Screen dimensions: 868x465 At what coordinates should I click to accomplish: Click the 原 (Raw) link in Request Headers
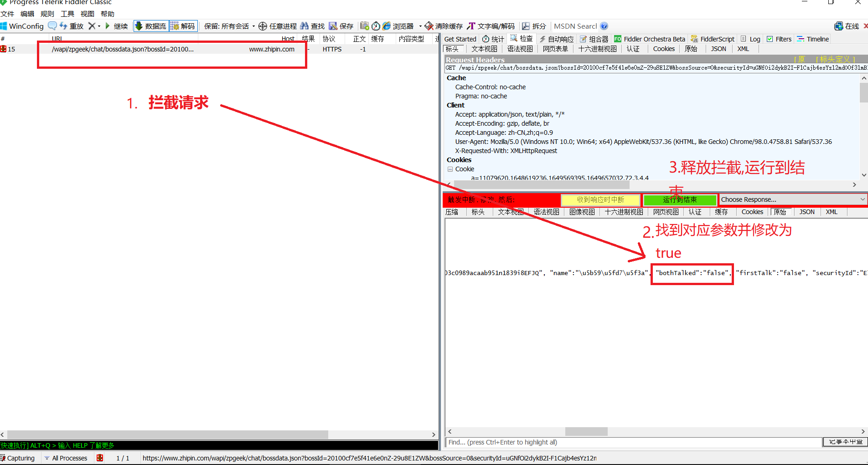[x=801, y=59]
